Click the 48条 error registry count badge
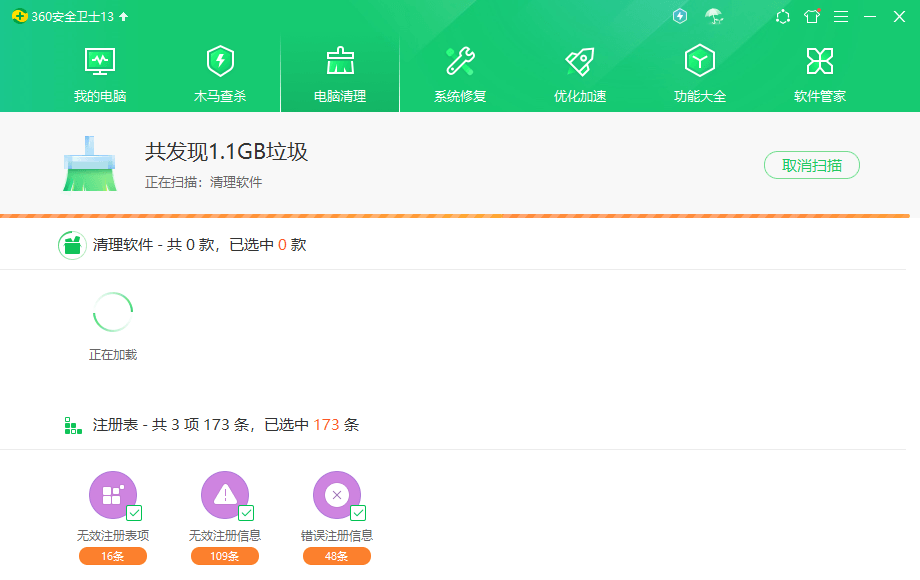This screenshot has height=580, width=920. pos(337,556)
